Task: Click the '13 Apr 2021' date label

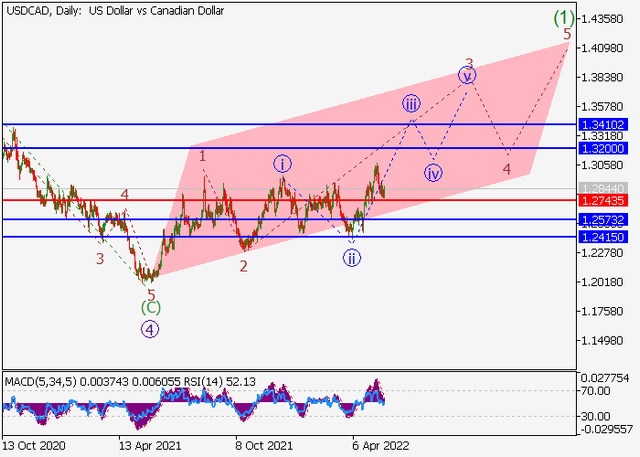Action: click(x=150, y=446)
